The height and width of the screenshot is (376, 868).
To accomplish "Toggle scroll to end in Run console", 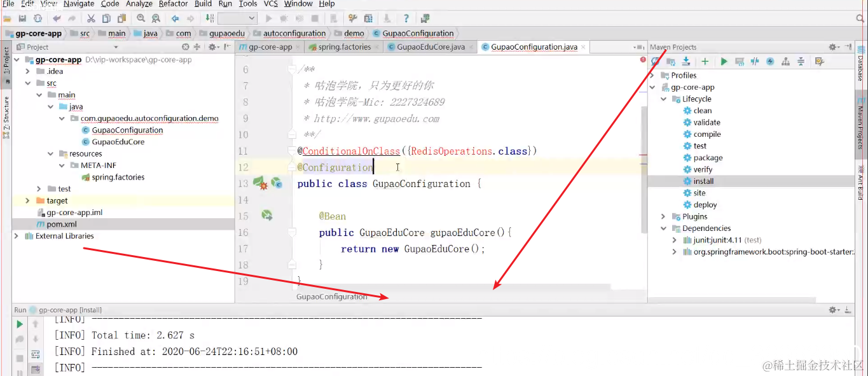I will (36, 369).
